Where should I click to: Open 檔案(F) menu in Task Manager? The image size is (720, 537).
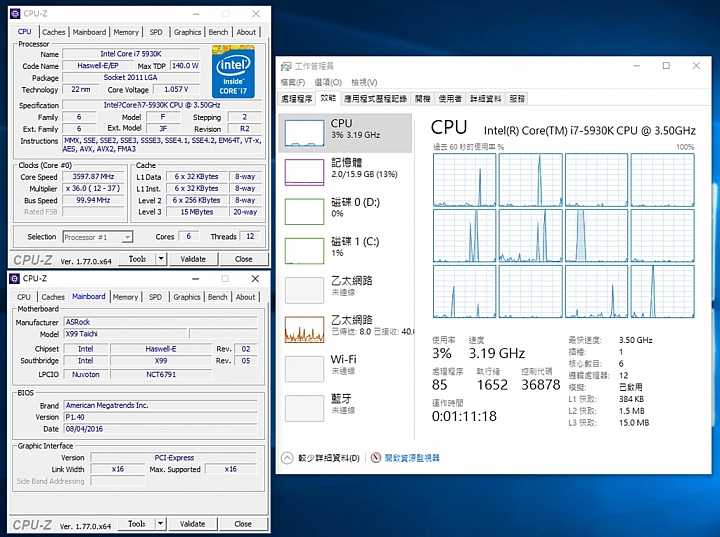click(x=292, y=82)
